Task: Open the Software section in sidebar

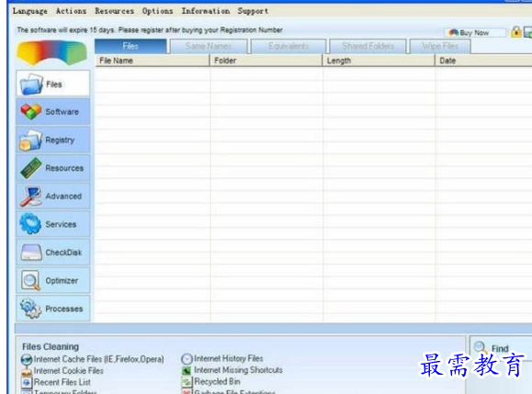Action: click(x=53, y=111)
